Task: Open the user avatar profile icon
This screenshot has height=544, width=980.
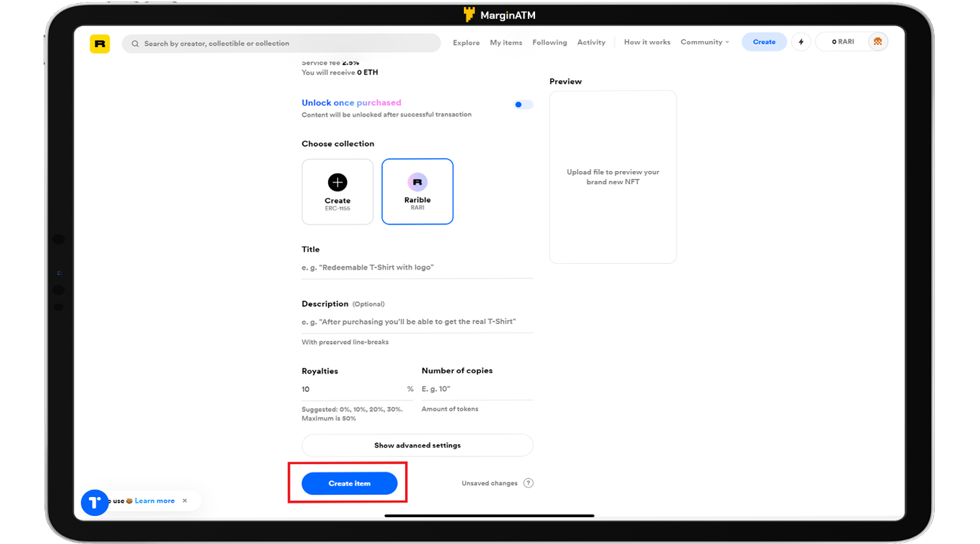Action: (x=877, y=42)
